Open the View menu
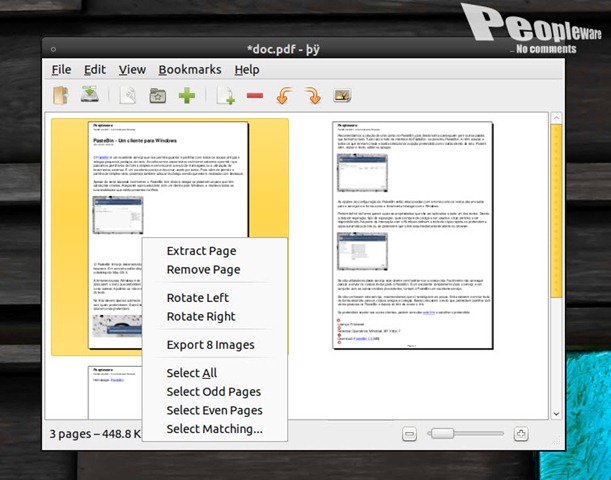 pyautogui.click(x=132, y=70)
